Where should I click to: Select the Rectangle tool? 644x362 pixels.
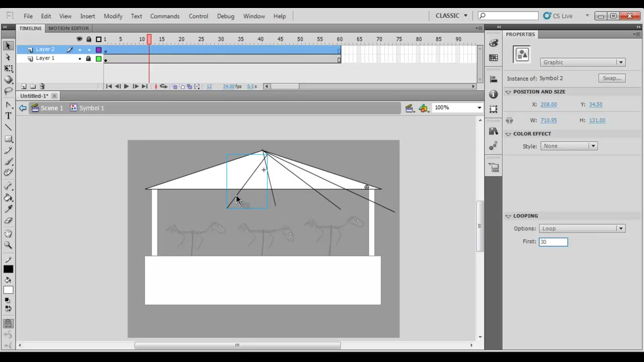[8, 139]
